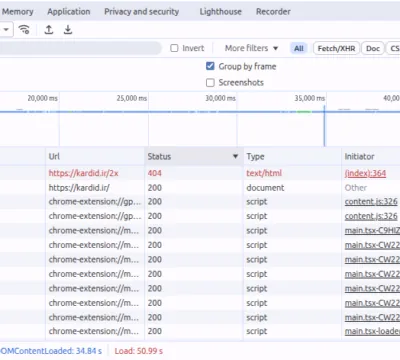Click the filter text input field
Screen dimensions: 400x360
point(80,48)
